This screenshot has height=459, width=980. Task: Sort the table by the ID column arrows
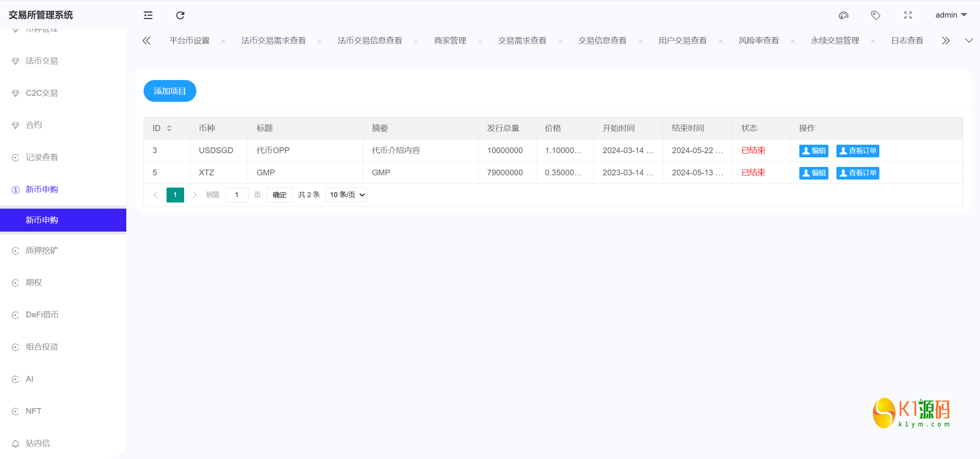click(169, 128)
